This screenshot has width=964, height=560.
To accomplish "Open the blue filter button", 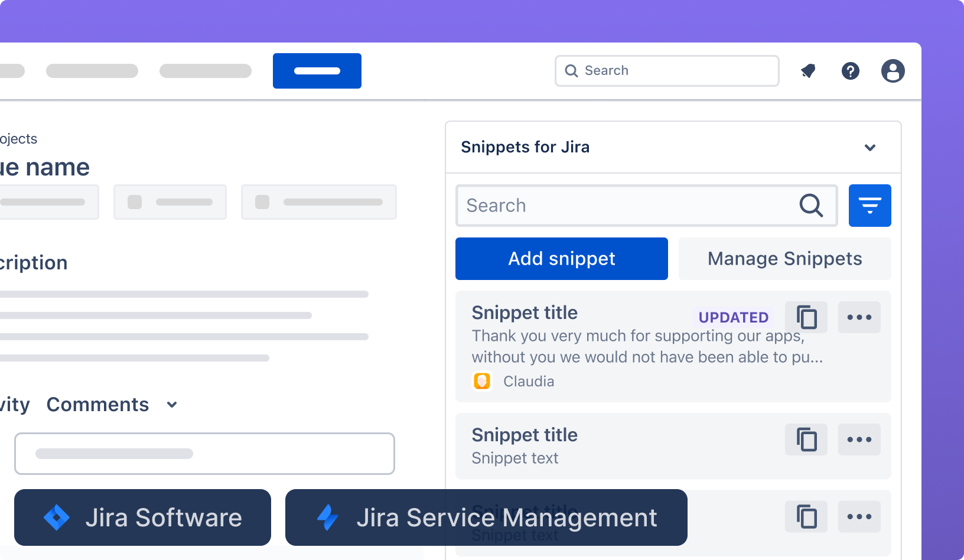I will [870, 206].
